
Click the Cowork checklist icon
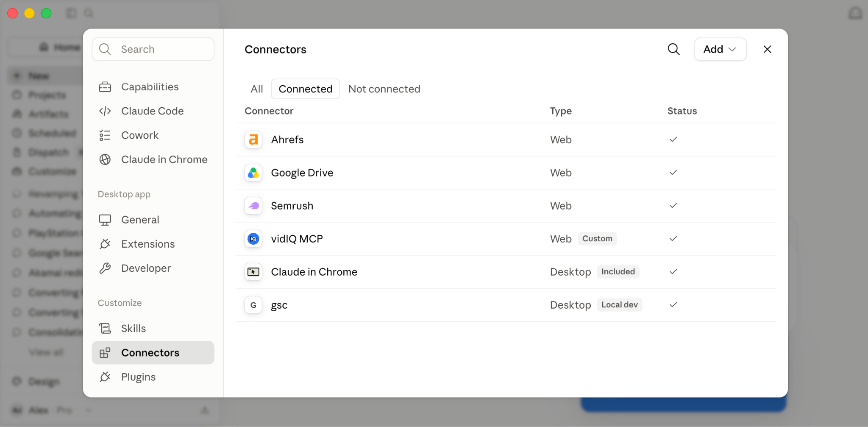[x=105, y=135]
